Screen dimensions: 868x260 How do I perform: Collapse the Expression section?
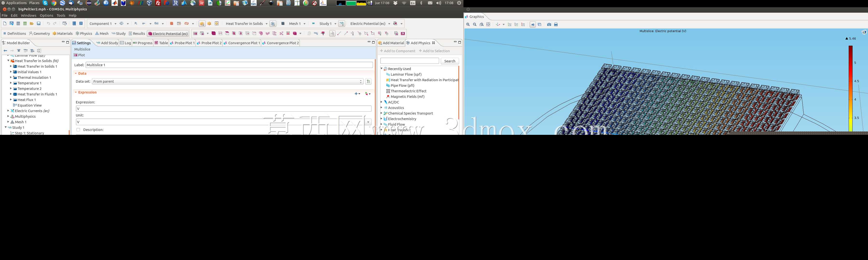(76, 92)
